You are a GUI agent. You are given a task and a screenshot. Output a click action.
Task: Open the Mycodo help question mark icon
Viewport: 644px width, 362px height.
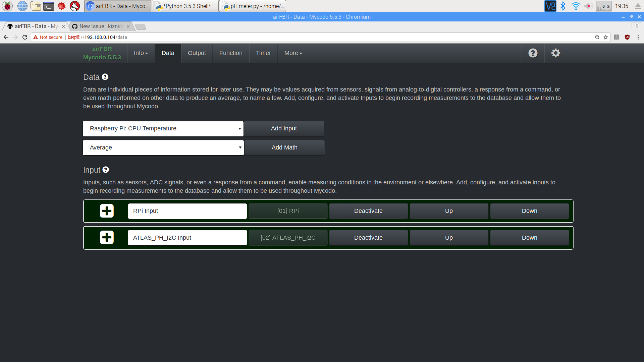533,53
